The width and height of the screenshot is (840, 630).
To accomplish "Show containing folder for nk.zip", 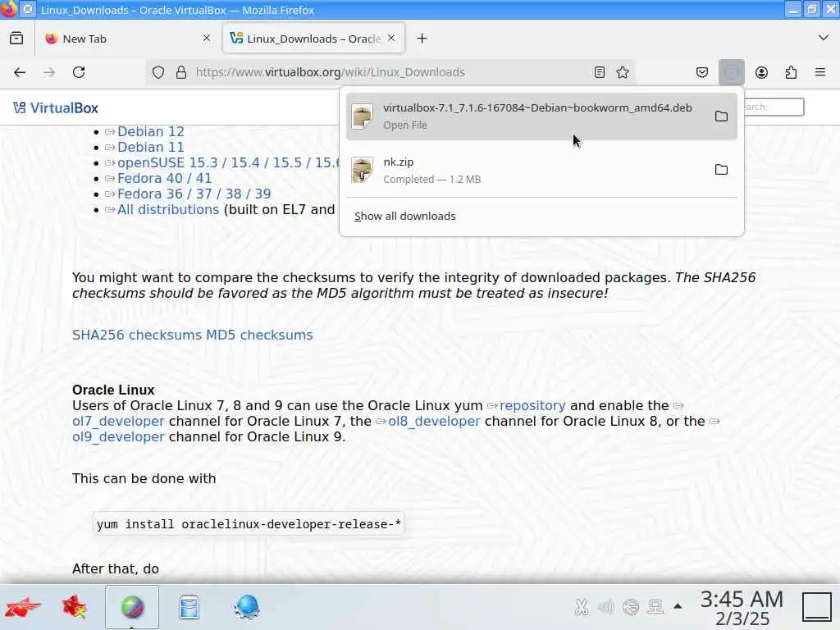I will pyautogui.click(x=721, y=170).
